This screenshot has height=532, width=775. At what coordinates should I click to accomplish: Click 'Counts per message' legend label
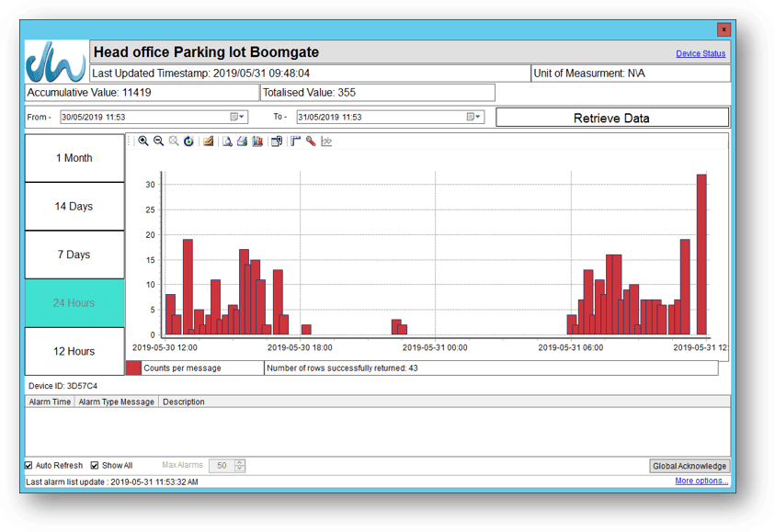click(182, 368)
